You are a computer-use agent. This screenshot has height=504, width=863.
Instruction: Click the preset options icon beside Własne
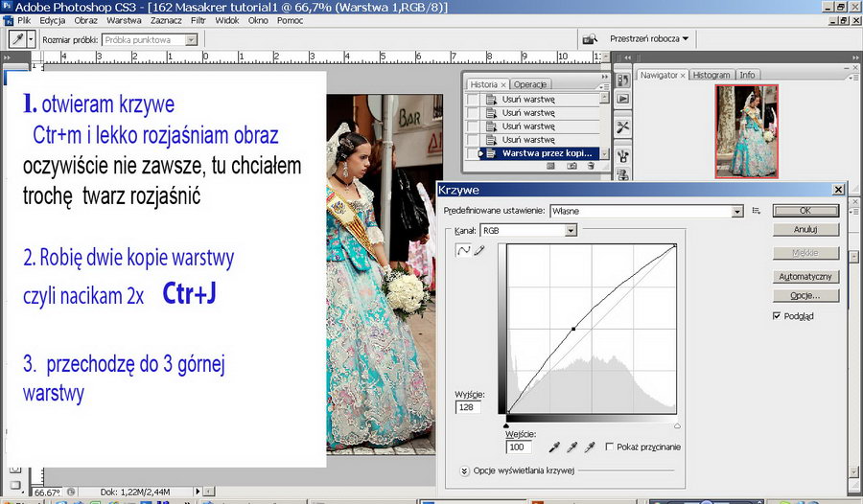point(757,211)
